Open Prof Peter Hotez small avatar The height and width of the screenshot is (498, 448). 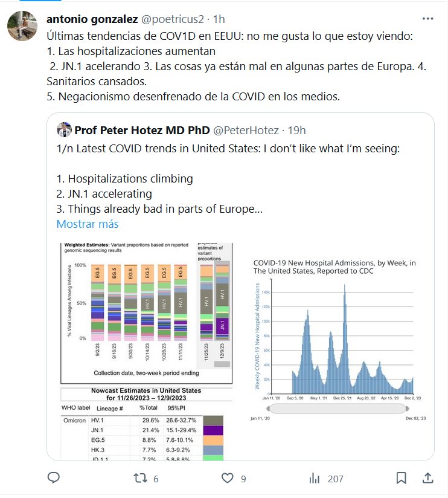click(65, 130)
